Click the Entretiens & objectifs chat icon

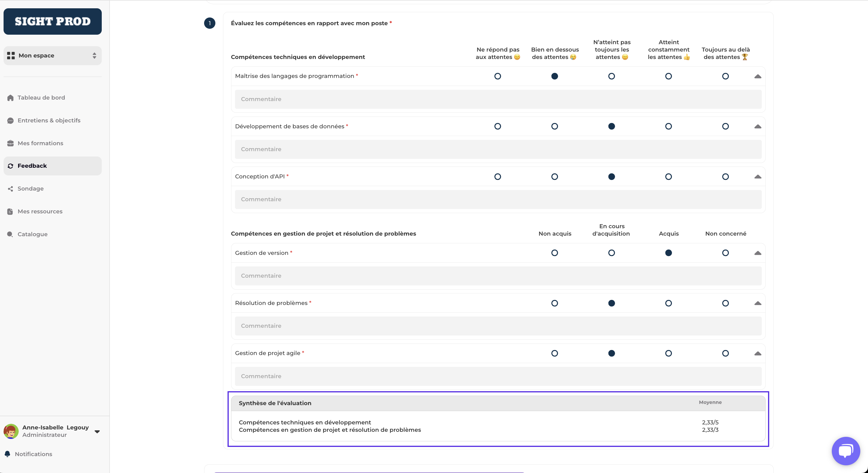10,121
